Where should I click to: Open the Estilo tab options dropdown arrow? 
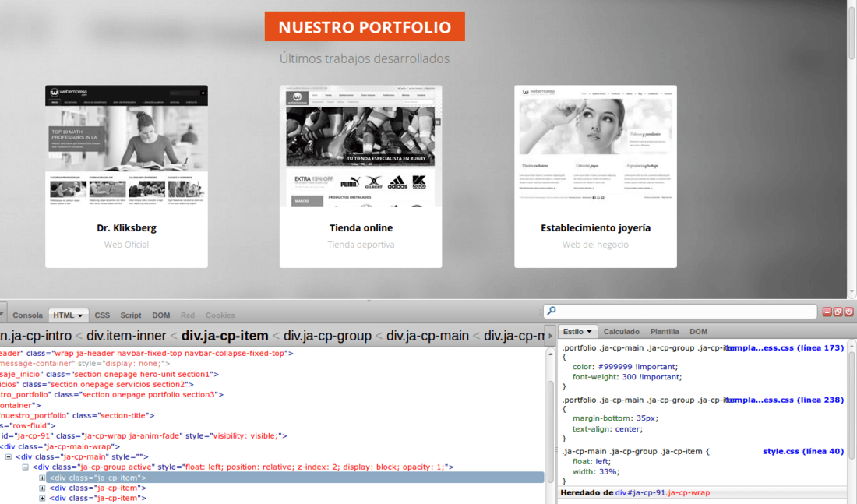click(x=589, y=332)
